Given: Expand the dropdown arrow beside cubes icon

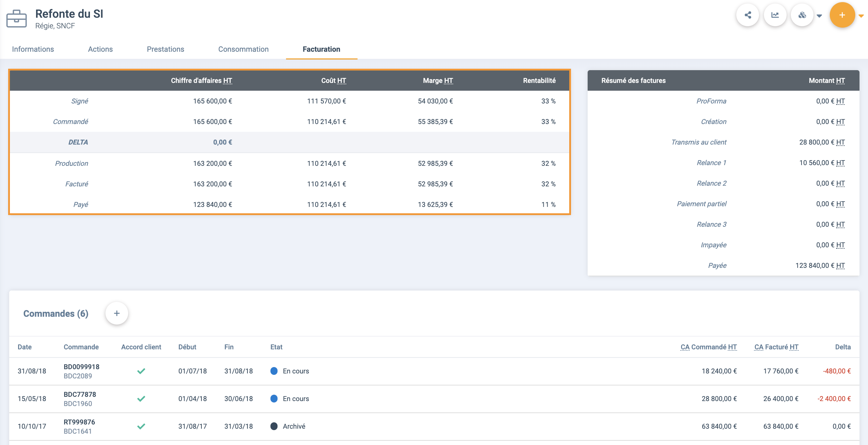Looking at the screenshot, I should click(x=819, y=16).
